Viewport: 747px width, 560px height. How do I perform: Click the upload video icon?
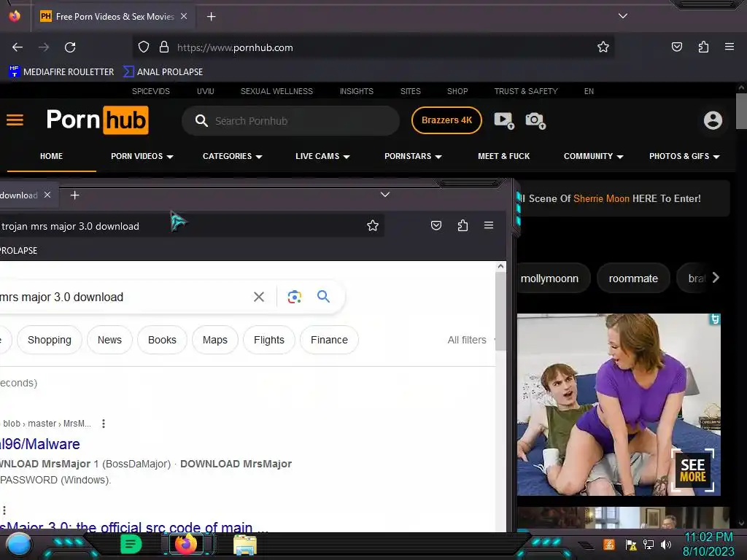point(504,120)
